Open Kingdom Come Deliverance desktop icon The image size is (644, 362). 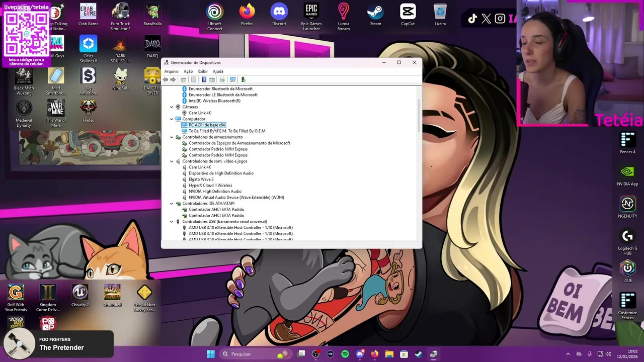48,298
